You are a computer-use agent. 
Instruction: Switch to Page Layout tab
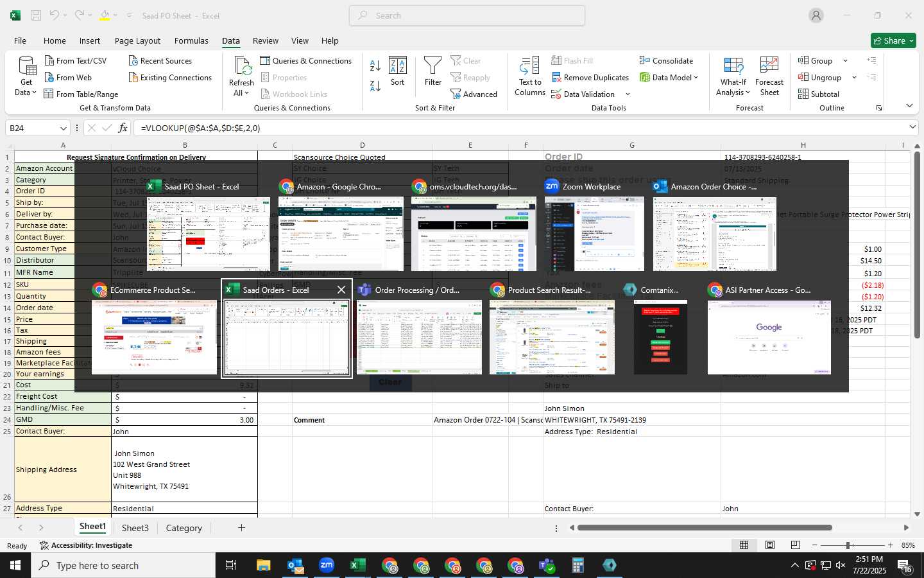click(137, 40)
